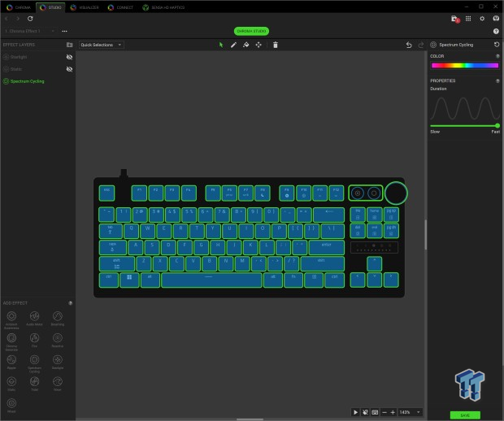Add a new effect layer group
This screenshot has height=421, width=504.
tap(69, 45)
